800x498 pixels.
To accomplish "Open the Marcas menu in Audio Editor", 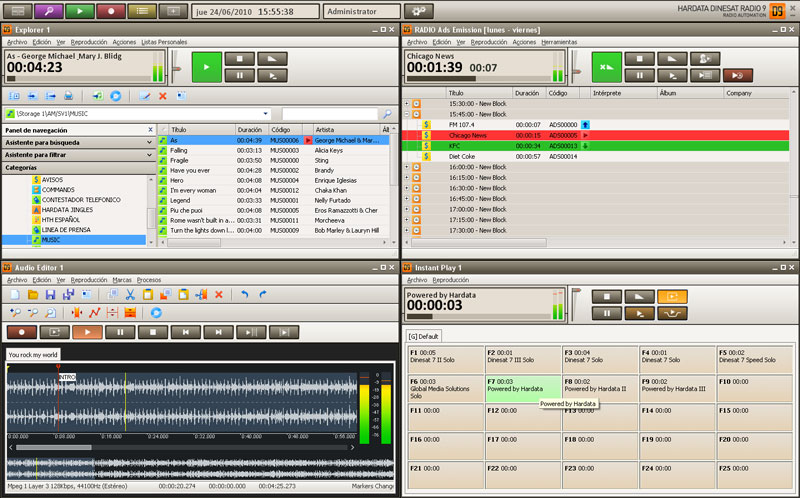I will point(122,280).
